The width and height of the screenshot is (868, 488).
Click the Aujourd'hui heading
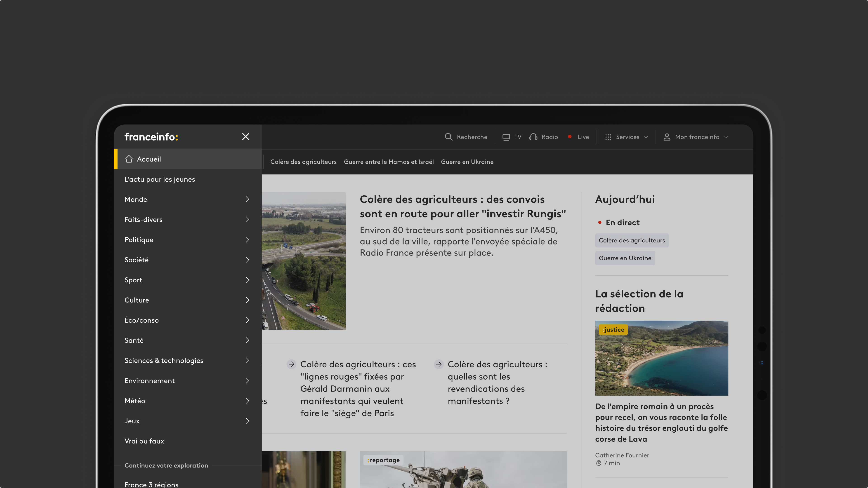pos(625,199)
